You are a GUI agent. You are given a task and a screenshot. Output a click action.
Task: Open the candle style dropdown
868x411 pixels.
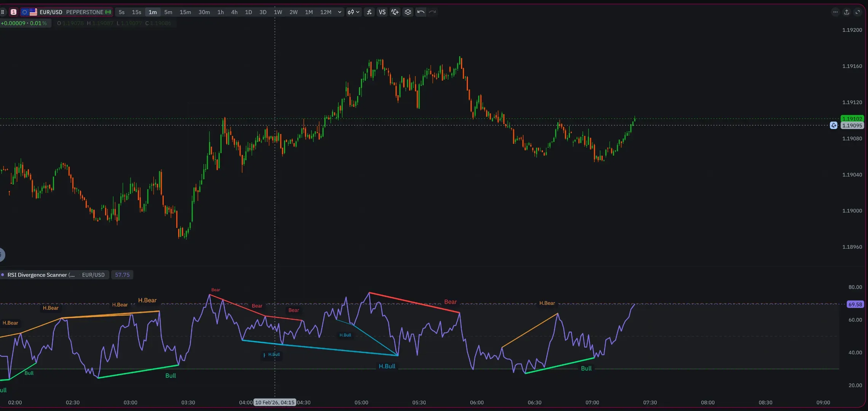(353, 12)
